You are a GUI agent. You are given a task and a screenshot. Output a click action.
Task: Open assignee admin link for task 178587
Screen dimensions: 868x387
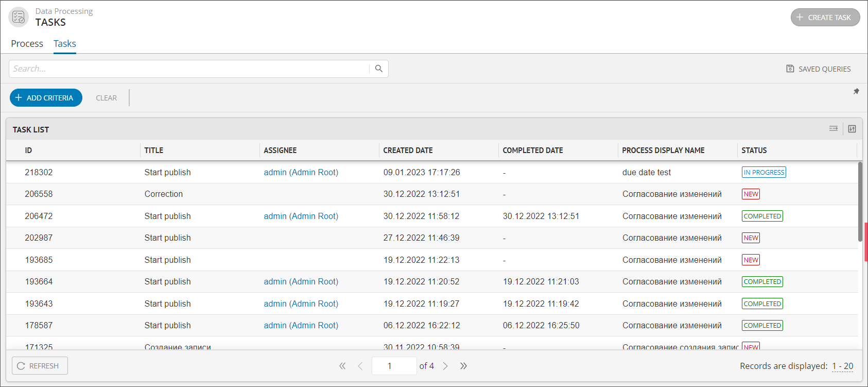(x=301, y=325)
